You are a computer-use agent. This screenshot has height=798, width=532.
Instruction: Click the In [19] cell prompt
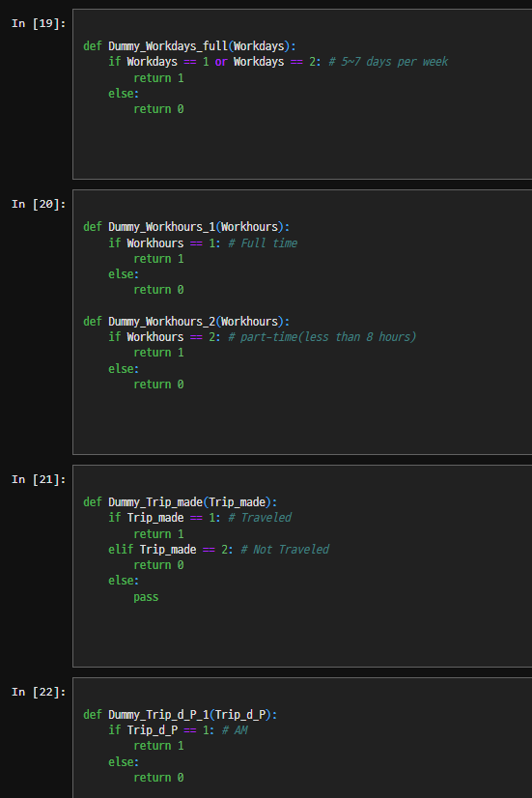coord(39,23)
